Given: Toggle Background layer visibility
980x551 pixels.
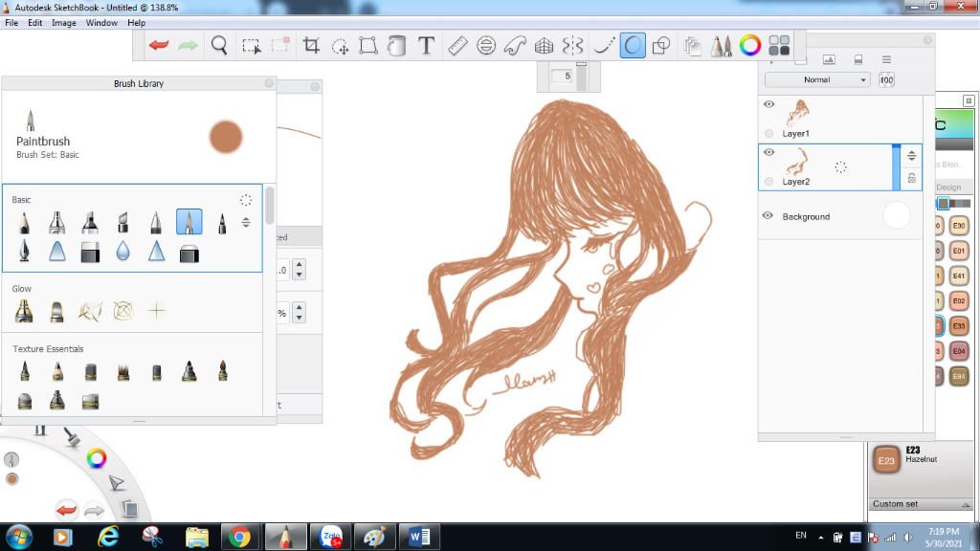Looking at the screenshot, I should pos(768,215).
